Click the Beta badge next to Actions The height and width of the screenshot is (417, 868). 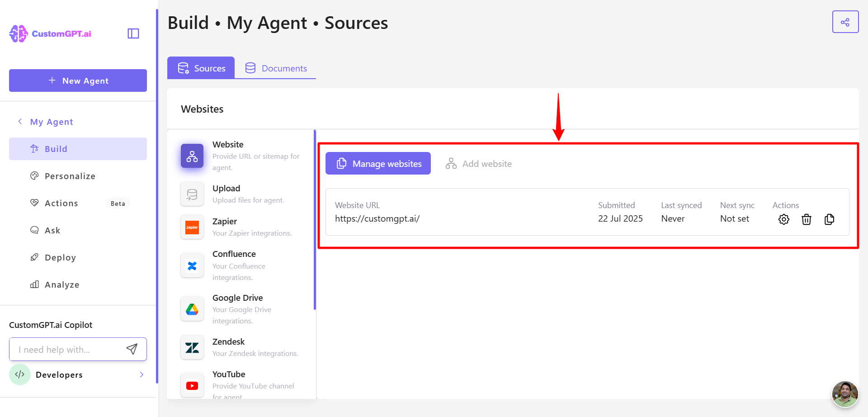coord(118,204)
